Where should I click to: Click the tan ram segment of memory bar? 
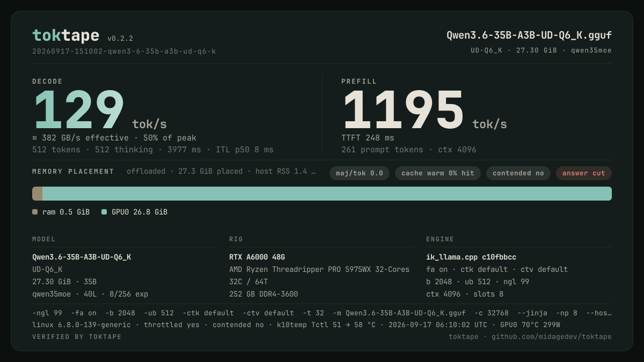[x=37, y=194]
